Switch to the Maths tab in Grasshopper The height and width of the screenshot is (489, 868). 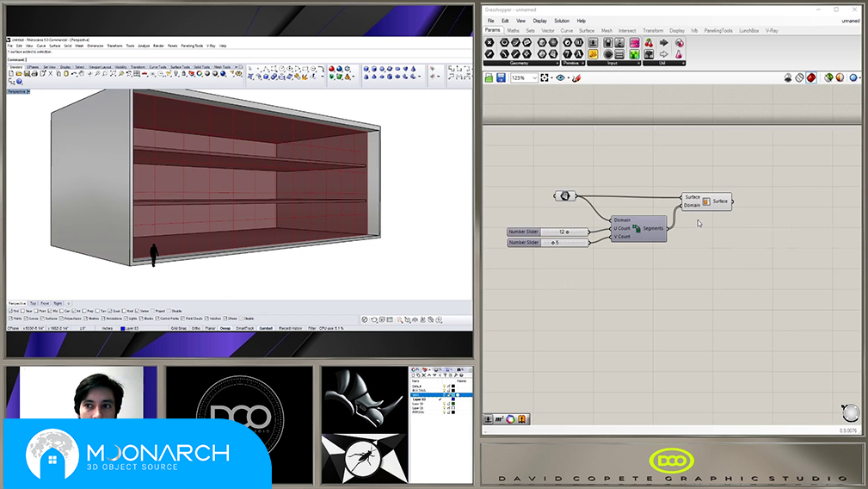(x=514, y=31)
